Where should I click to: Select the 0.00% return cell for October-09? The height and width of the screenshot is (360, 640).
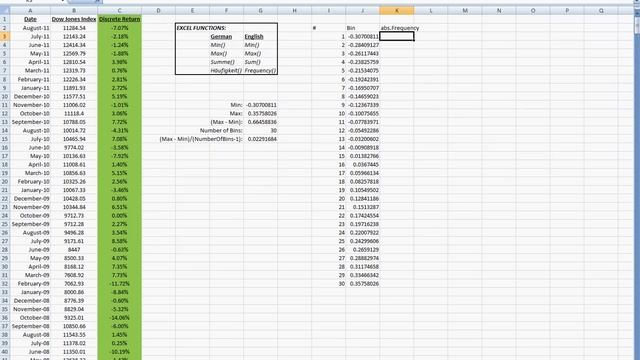(120, 216)
